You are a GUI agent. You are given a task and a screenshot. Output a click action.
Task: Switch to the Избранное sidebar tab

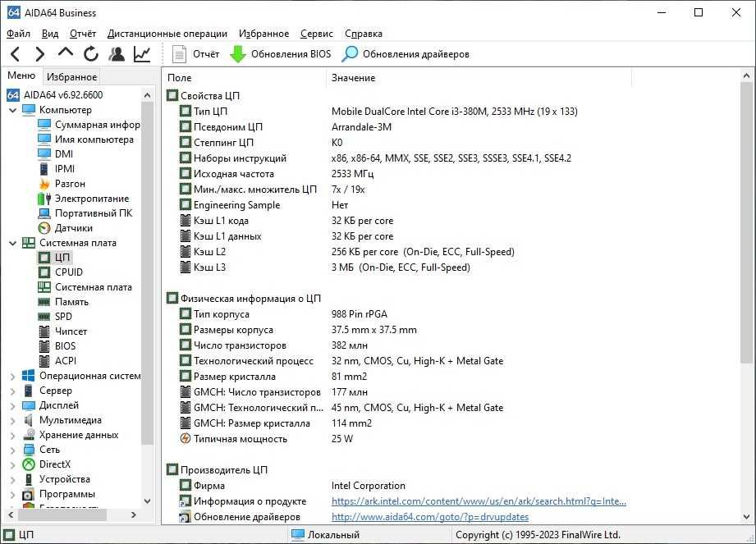coord(72,76)
